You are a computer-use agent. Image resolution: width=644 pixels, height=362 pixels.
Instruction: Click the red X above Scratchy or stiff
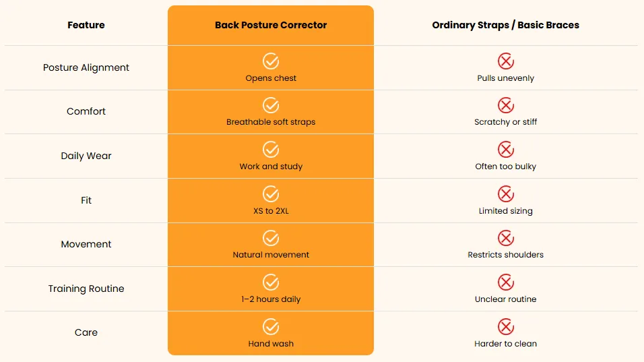tap(506, 105)
